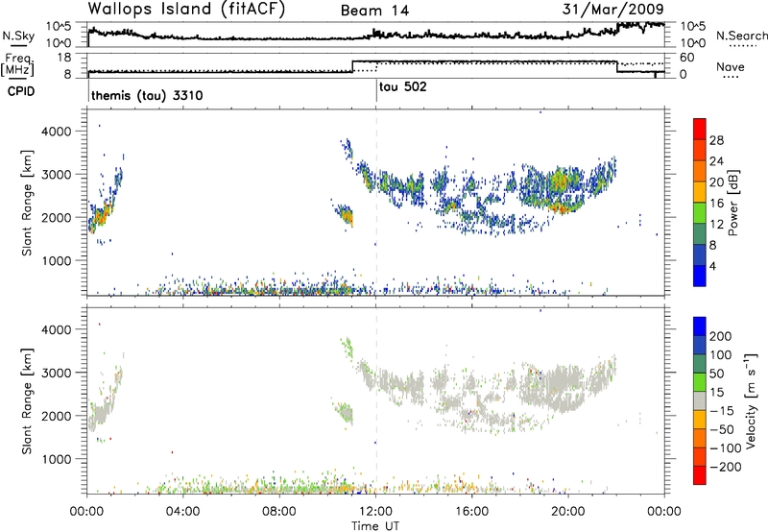Screen dimensions: 768x532
Task: Click the 'Power [dB]' colorbar label
Action: (732, 203)
